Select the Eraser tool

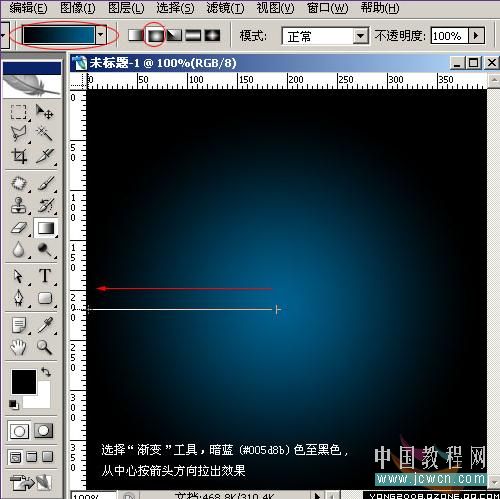18,228
